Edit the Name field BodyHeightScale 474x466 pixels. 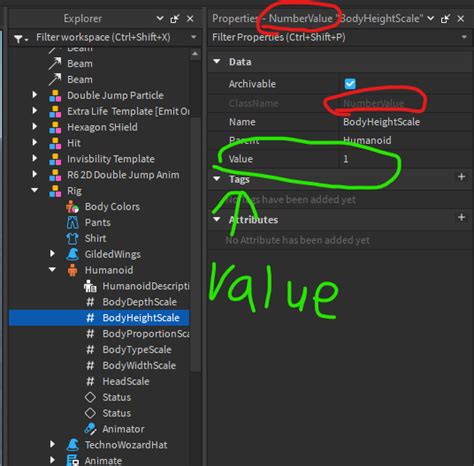(x=406, y=122)
